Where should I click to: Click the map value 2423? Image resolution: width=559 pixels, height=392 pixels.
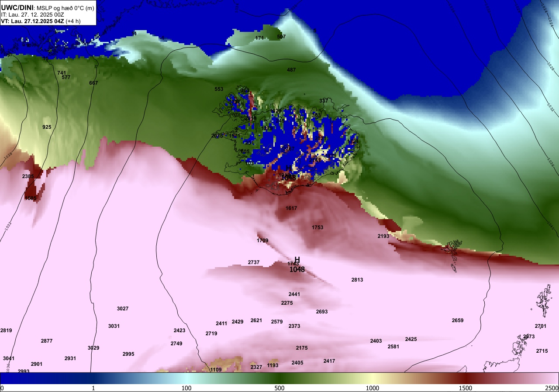(179, 330)
